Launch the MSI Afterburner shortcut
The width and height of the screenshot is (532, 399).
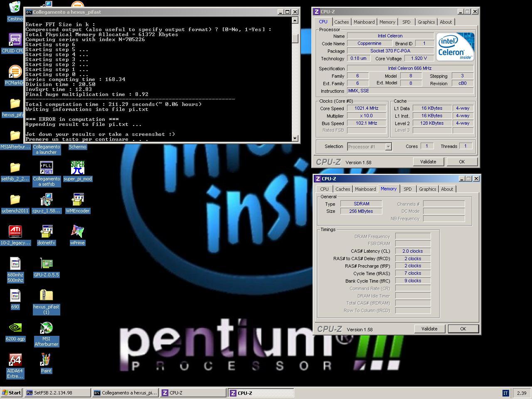[47, 328]
